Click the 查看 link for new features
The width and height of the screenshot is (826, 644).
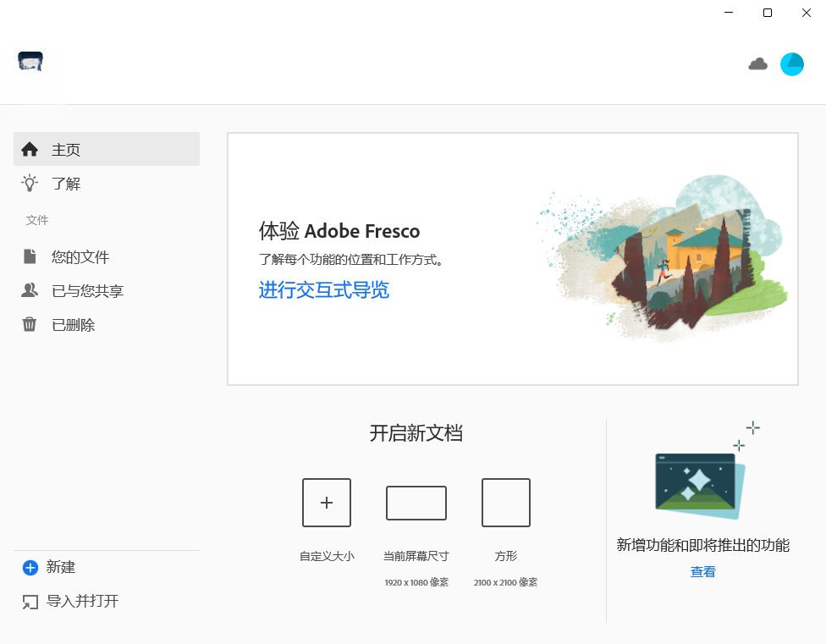pyautogui.click(x=702, y=572)
